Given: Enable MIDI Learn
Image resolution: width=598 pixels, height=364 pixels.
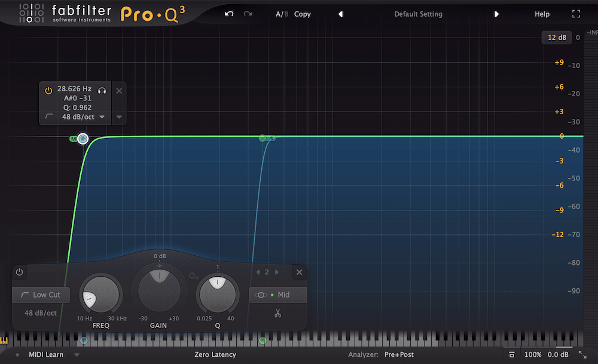Looking at the screenshot, I should [x=46, y=355].
